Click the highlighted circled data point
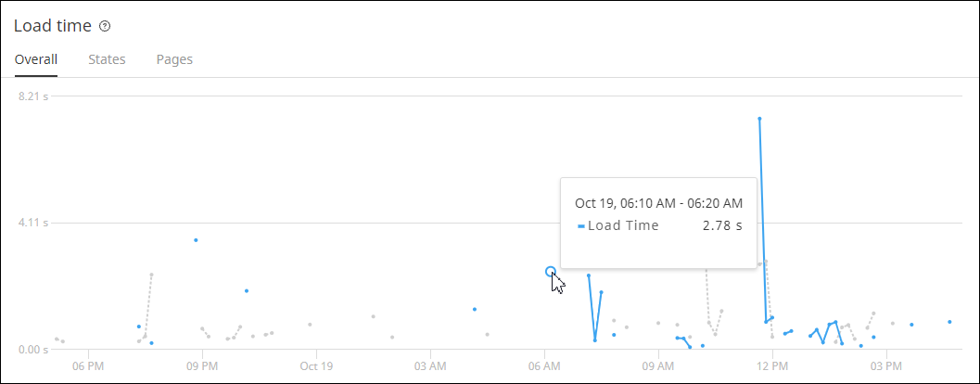 tap(551, 272)
